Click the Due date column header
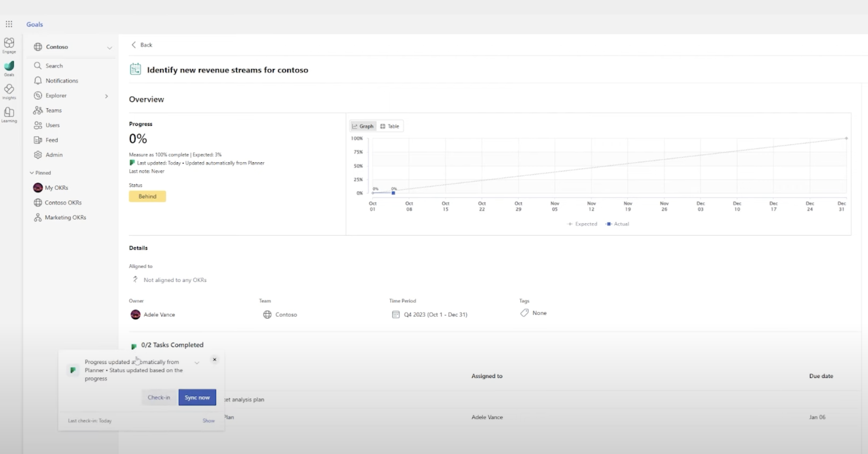The image size is (868, 454). pyautogui.click(x=821, y=376)
